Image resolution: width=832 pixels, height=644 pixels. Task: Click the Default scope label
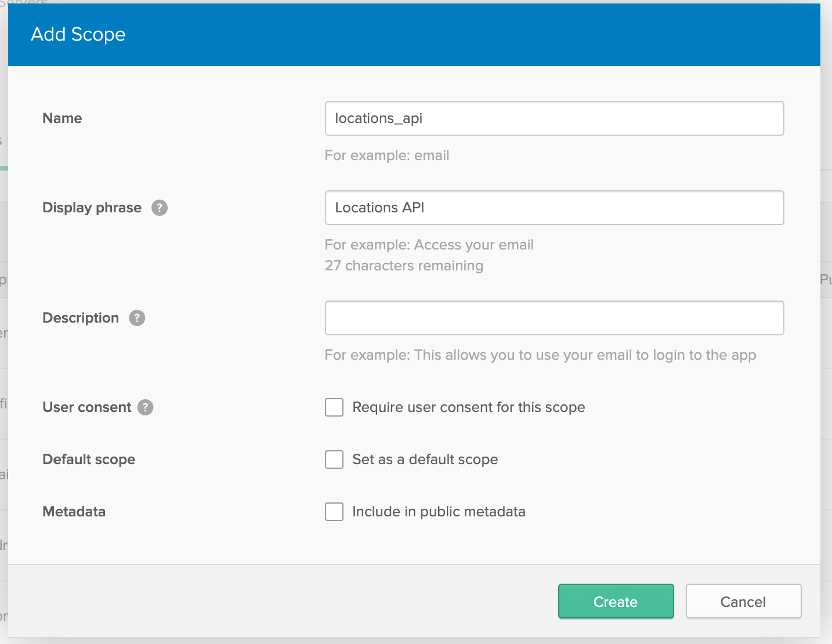pyautogui.click(x=88, y=460)
